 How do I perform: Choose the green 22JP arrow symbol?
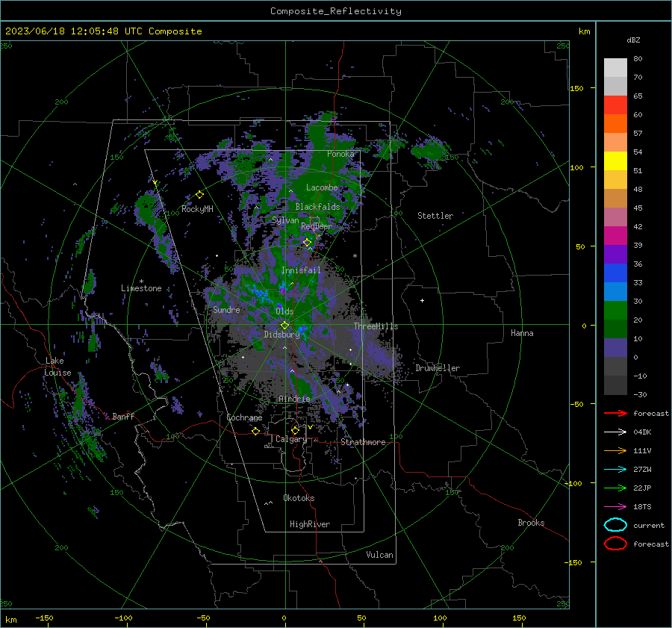[615, 488]
